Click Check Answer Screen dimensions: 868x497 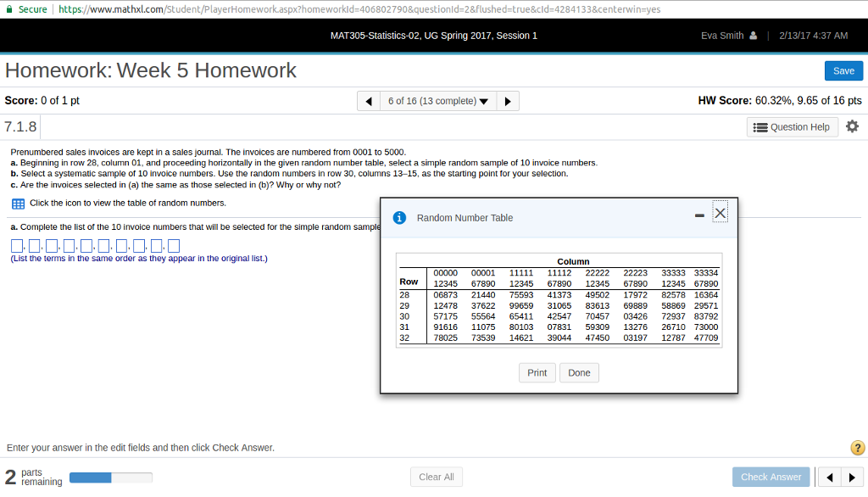(x=771, y=477)
